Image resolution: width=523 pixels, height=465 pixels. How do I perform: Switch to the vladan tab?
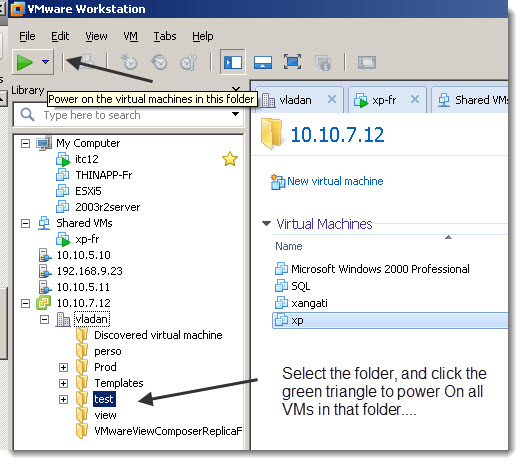click(x=295, y=100)
